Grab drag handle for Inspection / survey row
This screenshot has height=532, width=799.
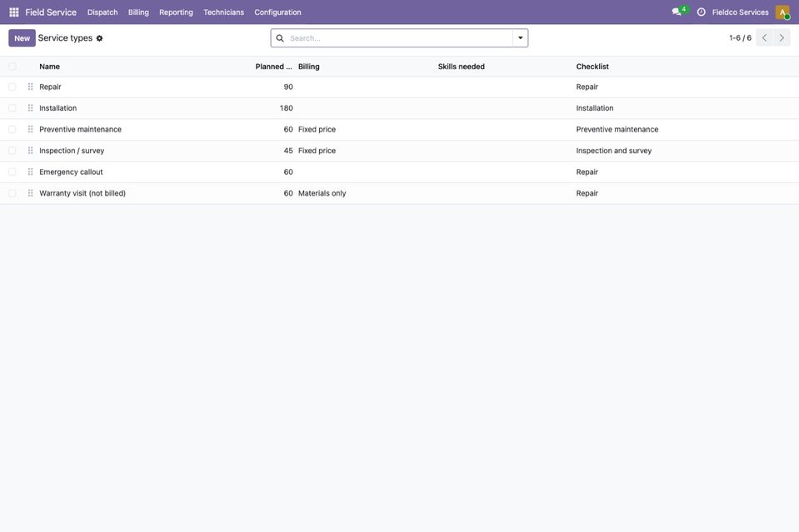(x=31, y=151)
